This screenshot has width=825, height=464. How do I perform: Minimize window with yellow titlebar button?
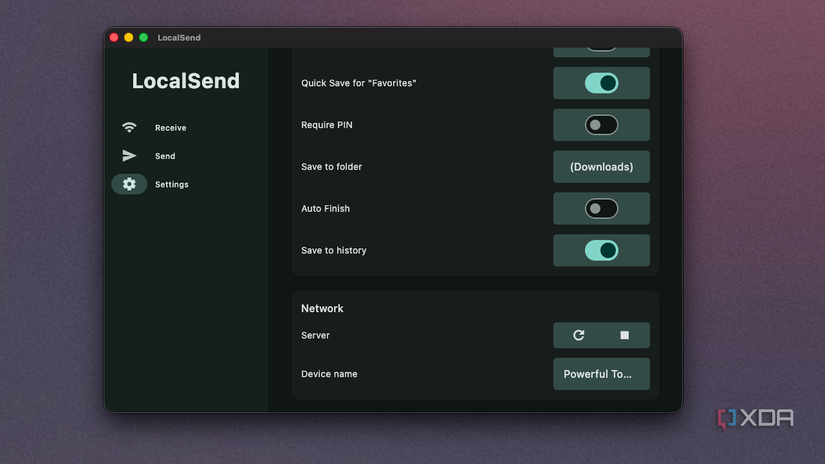click(128, 37)
